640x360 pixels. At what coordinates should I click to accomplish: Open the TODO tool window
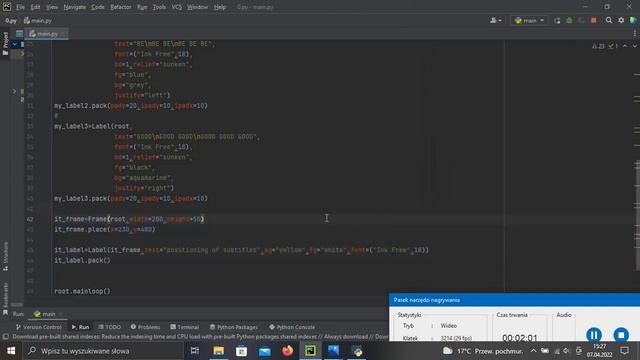[109, 327]
